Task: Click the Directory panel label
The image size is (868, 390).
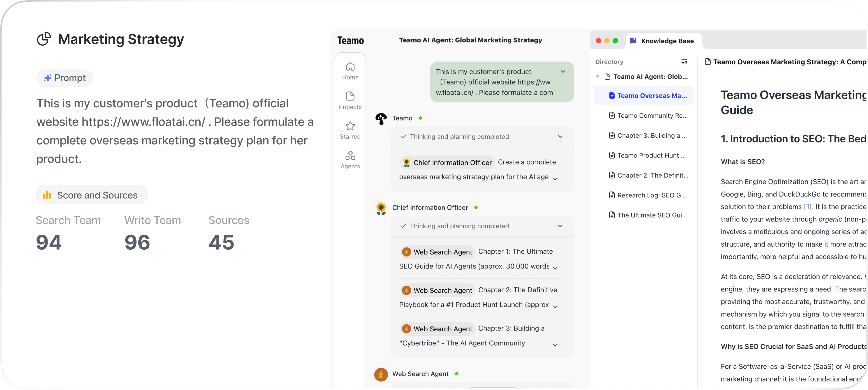Action: pyautogui.click(x=609, y=62)
